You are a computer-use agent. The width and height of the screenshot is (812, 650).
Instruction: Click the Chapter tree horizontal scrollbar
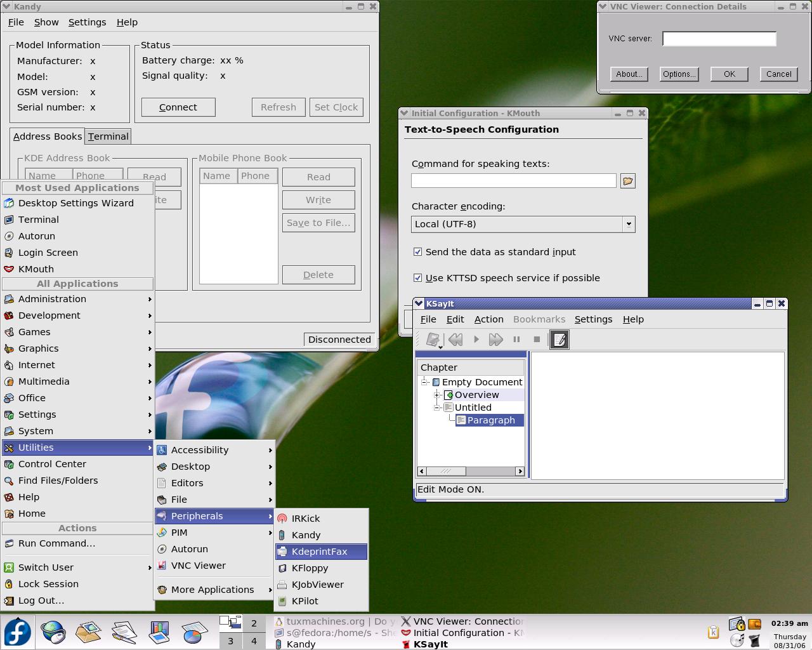pyautogui.click(x=471, y=471)
